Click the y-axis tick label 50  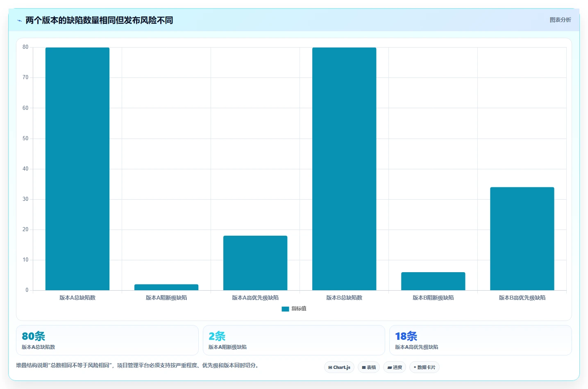tap(25, 139)
